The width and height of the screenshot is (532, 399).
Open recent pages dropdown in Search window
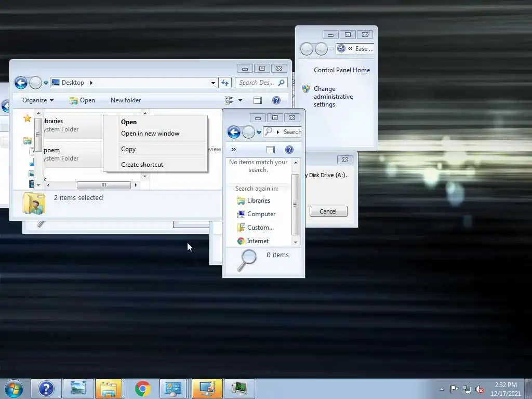coord(259,132)
